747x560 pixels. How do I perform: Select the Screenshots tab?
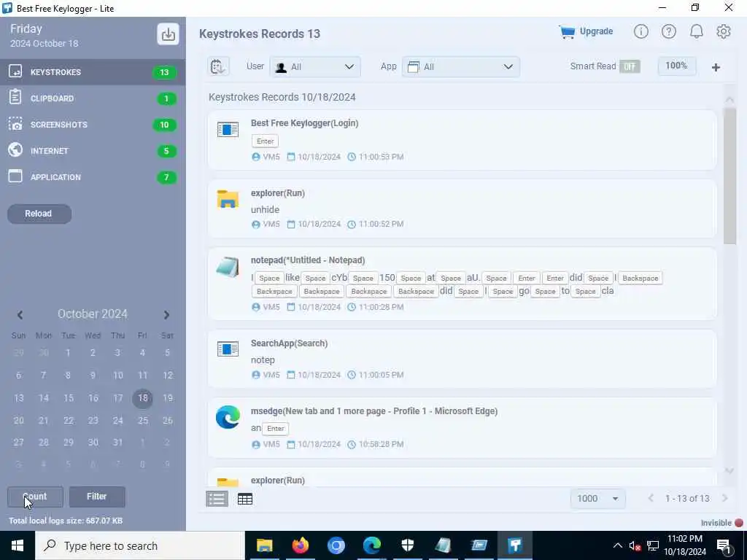[93, 125]
